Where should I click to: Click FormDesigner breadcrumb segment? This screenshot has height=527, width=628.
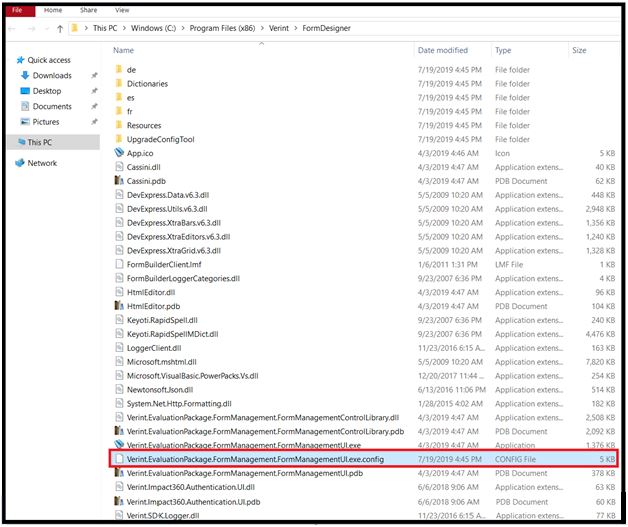point(326,28)
